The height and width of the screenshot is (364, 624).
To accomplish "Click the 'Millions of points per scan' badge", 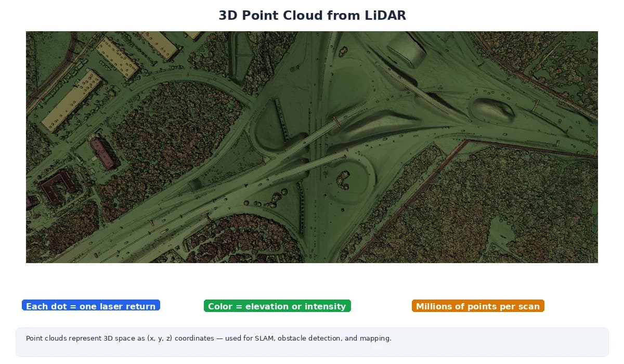I will (478, 306).
